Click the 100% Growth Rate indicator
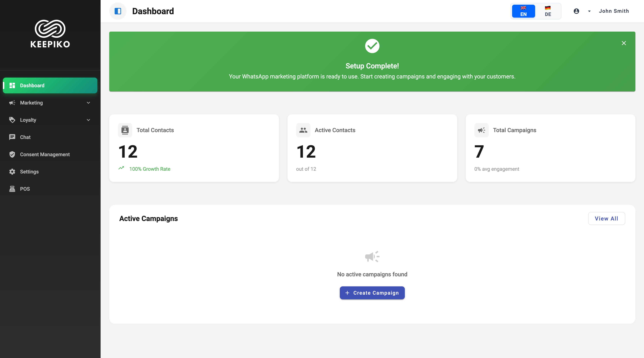This screenshot has height=358, width=644. [x=149, y=169]
